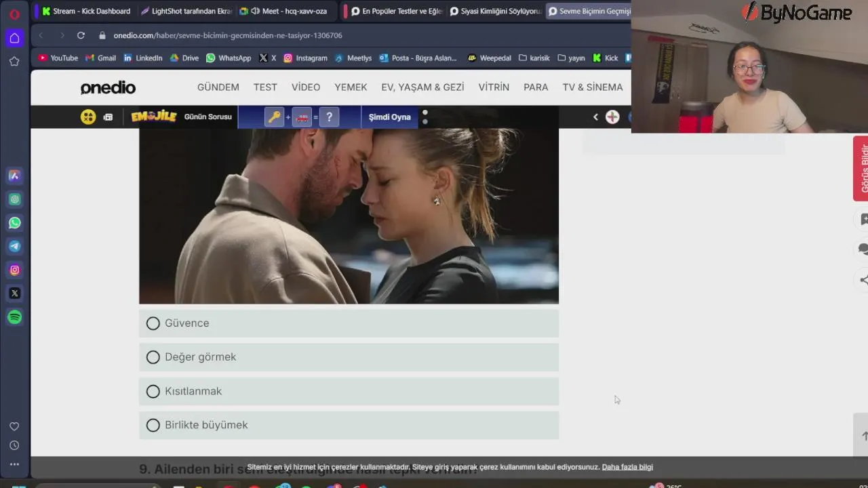Click the site security lock icon in address bar

click(x=102, y=35)
